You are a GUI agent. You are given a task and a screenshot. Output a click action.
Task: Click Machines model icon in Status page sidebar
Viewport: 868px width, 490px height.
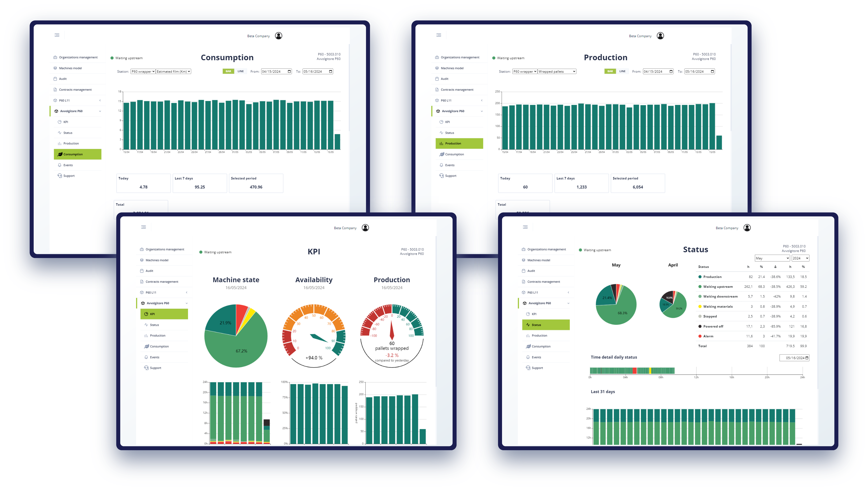[x=523, y=260]
